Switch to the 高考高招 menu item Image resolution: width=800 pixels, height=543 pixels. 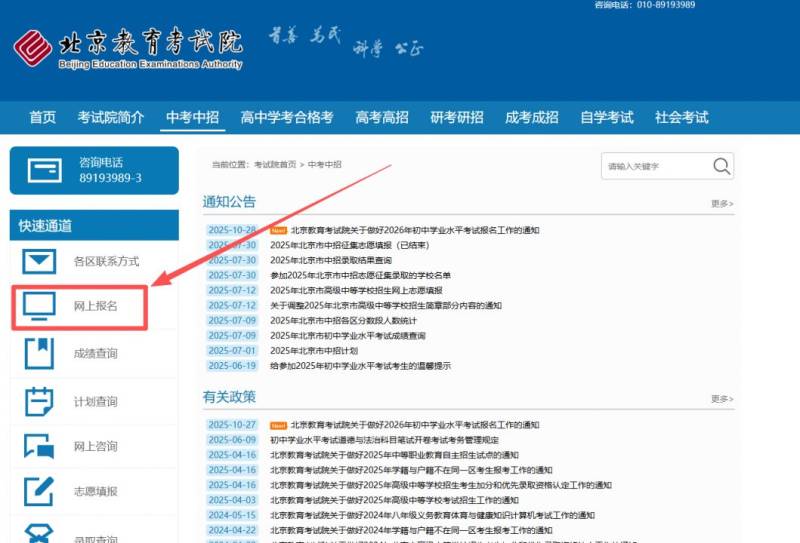tap(382, 117)
